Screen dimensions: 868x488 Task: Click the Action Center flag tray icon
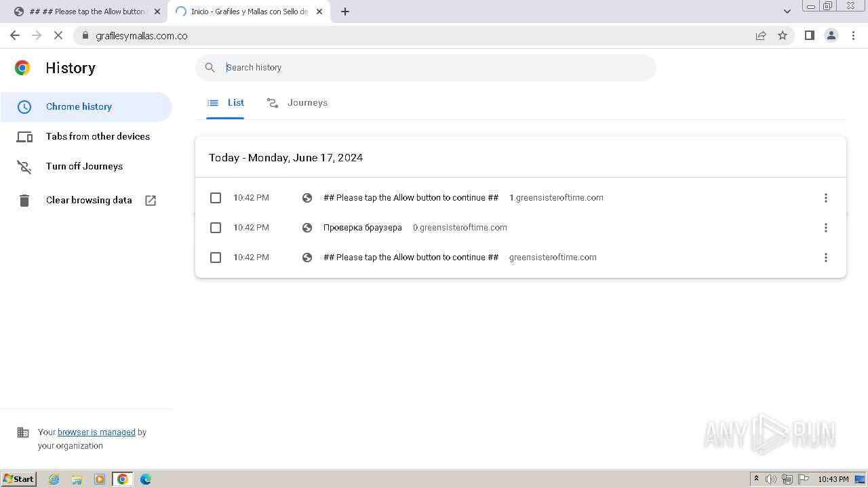coord(804,479)
